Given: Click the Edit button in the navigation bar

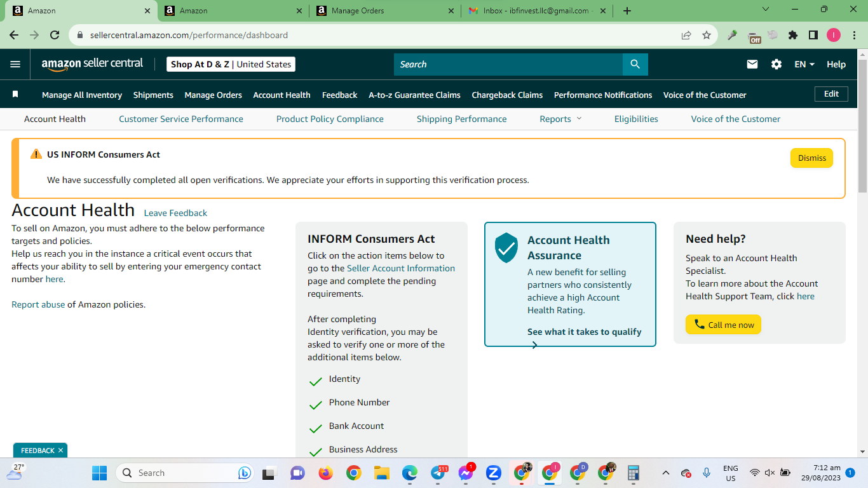Looking at the screenshot, I should (831, 94).
